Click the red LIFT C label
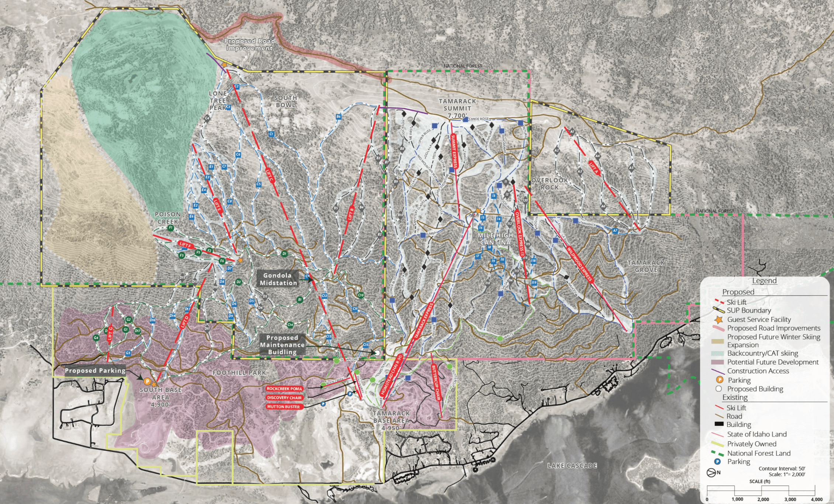Viewport: 834px width, 504px height. pyautogui.click(x=270, y=175)
